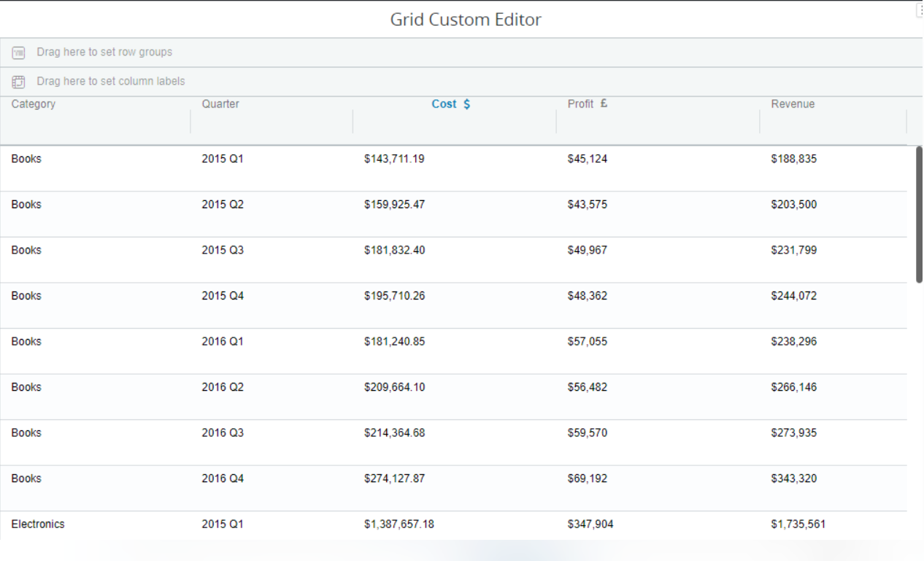Select the Cost cell $143,711.19
Image resolution: width=924 pixels, height=561 pixels.
(x=394, y=159)
